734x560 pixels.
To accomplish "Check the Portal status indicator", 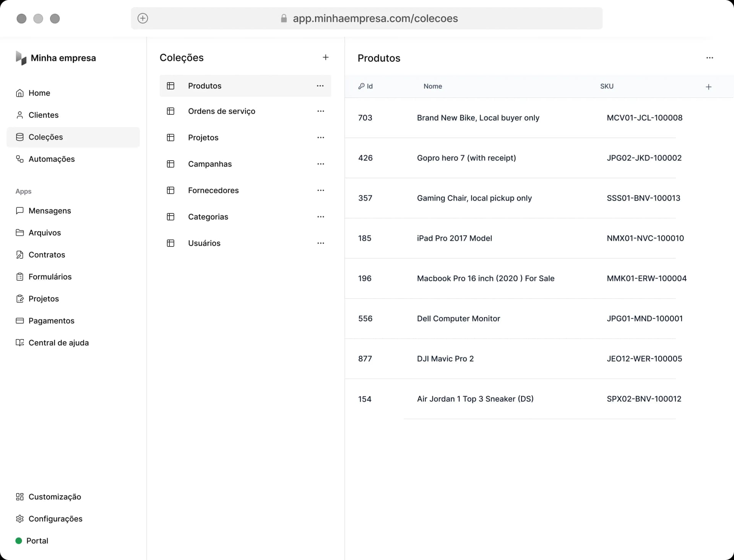I will point(19,541).
